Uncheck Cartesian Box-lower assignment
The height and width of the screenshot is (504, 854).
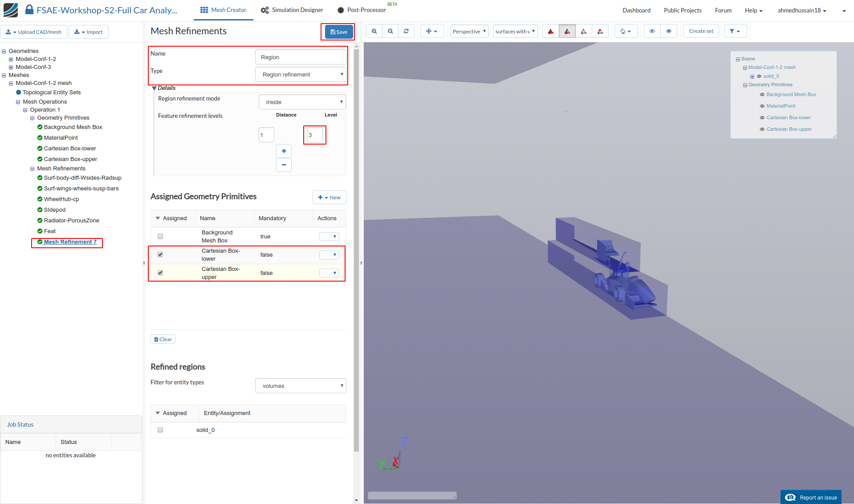tap(160, 254)
